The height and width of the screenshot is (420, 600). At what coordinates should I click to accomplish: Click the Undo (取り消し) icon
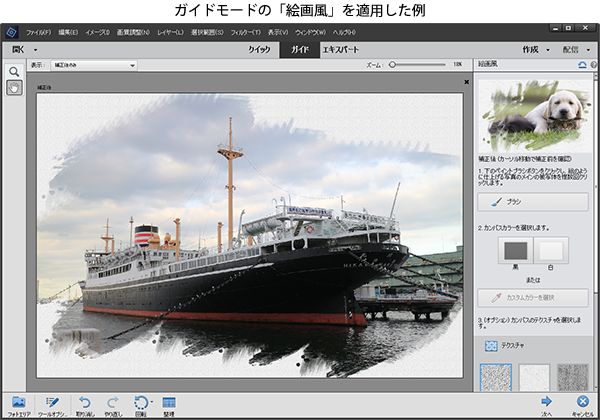85,406
